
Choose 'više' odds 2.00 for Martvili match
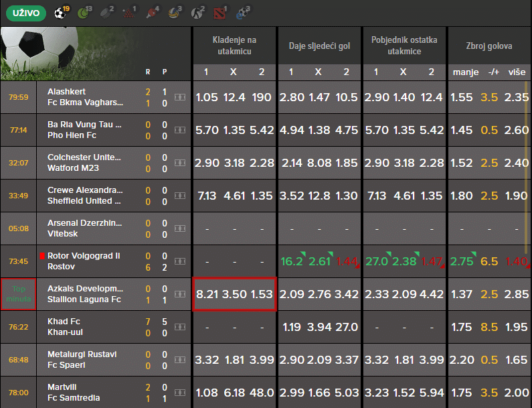517,393
